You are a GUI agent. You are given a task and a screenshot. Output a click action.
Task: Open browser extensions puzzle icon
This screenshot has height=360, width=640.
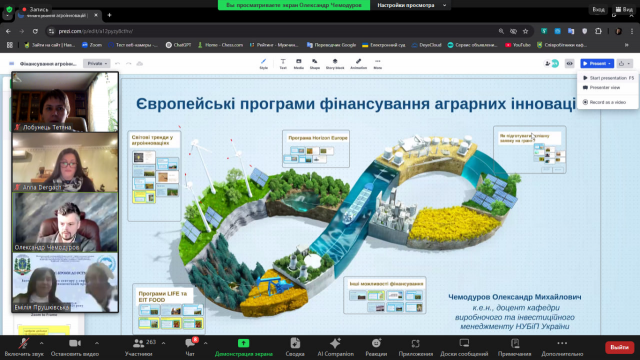click(598, 31)
